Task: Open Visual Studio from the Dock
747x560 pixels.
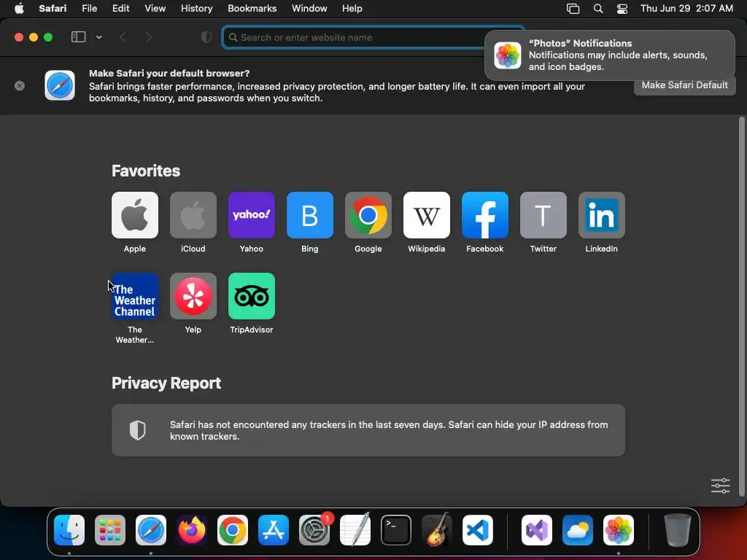Action: pyautogui.click(x=537, y=530)
